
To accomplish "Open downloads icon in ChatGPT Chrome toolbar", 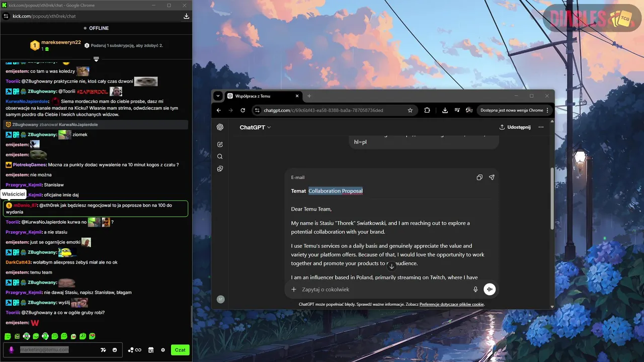I will [445, 110].
